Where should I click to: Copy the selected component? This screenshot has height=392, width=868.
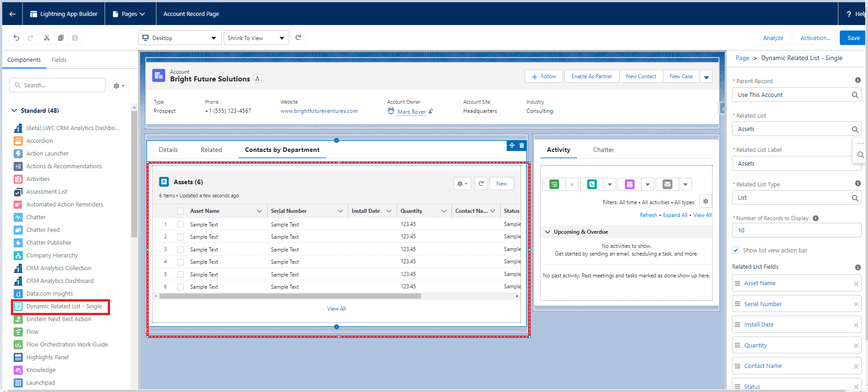(x=60, y=38)
